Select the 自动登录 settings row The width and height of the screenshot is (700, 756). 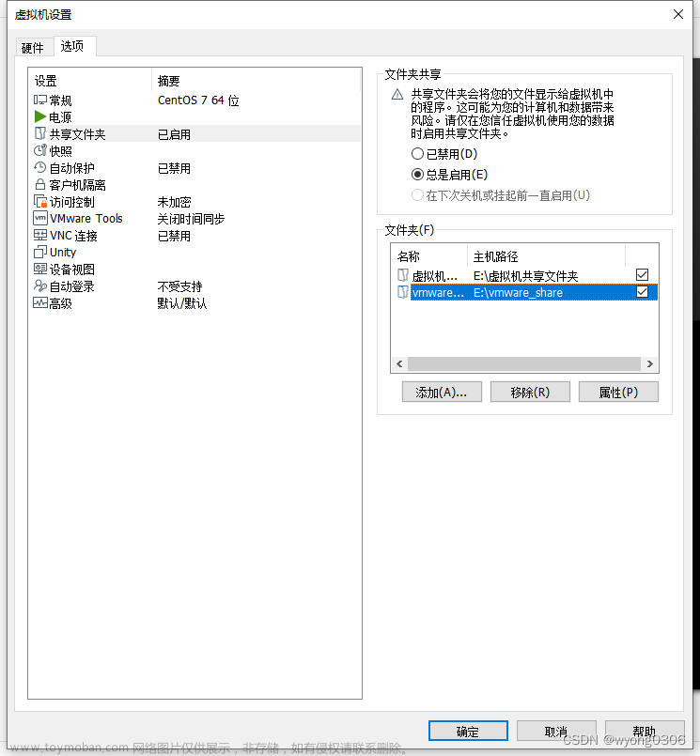click(194, 285)
